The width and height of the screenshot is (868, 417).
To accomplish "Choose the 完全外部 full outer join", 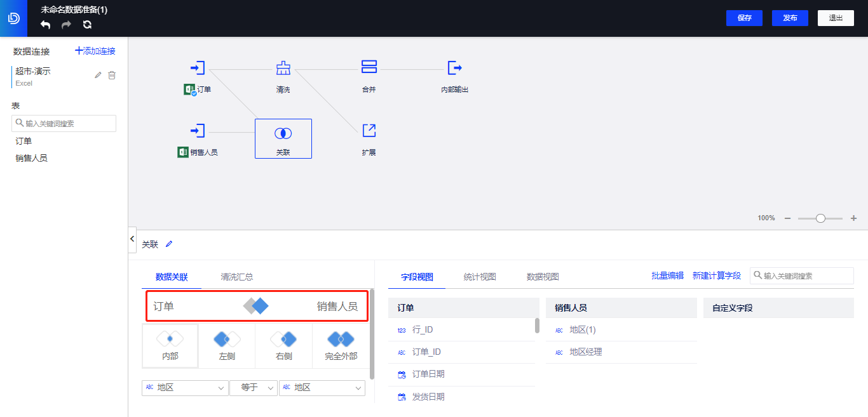I will click(341, 345).
